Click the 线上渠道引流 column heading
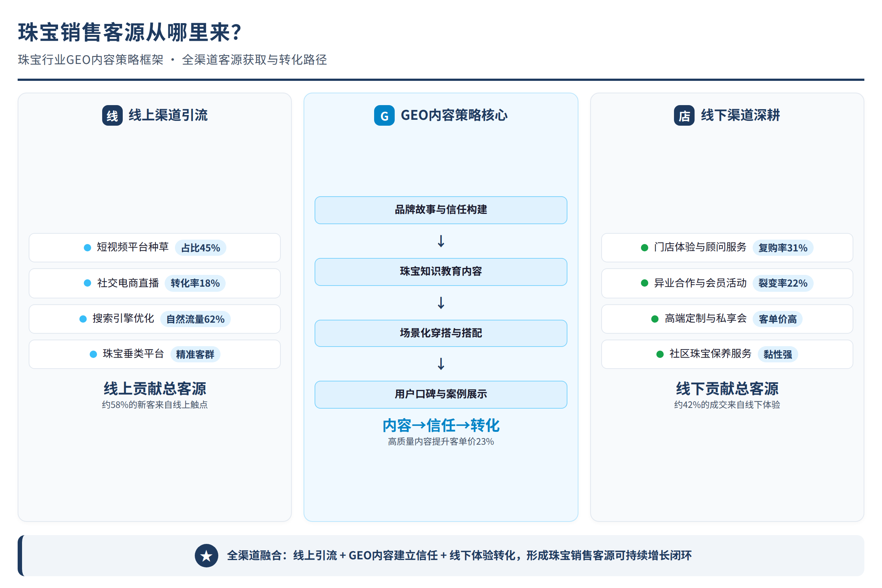Screen dimensions: 882x588 tap(168, 115)
